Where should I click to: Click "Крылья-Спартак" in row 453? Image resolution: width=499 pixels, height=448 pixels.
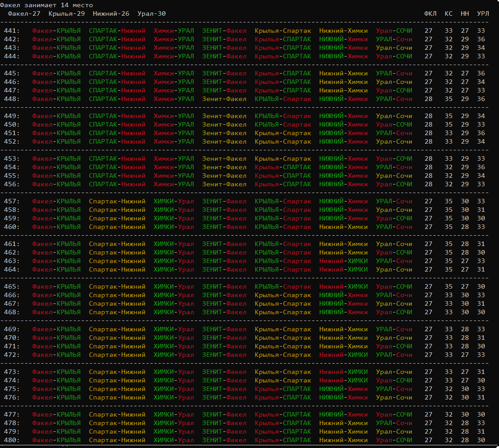[283, 158]
